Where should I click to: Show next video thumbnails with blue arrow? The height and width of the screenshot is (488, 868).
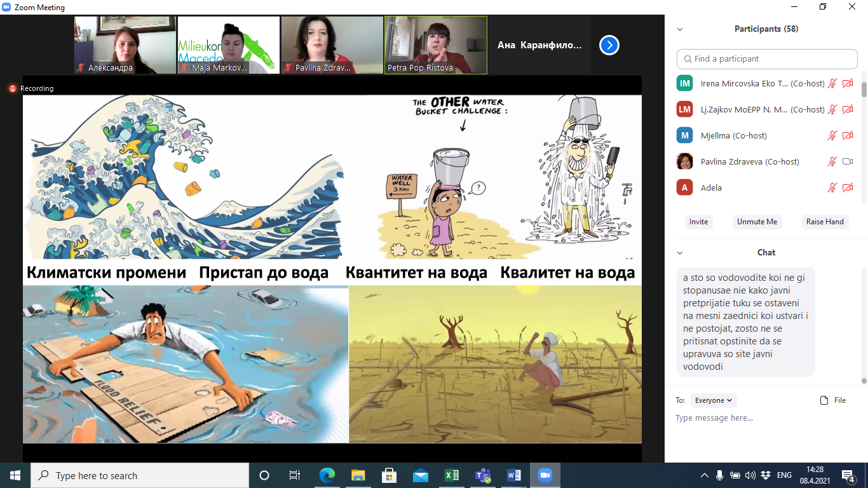point(609,45)
